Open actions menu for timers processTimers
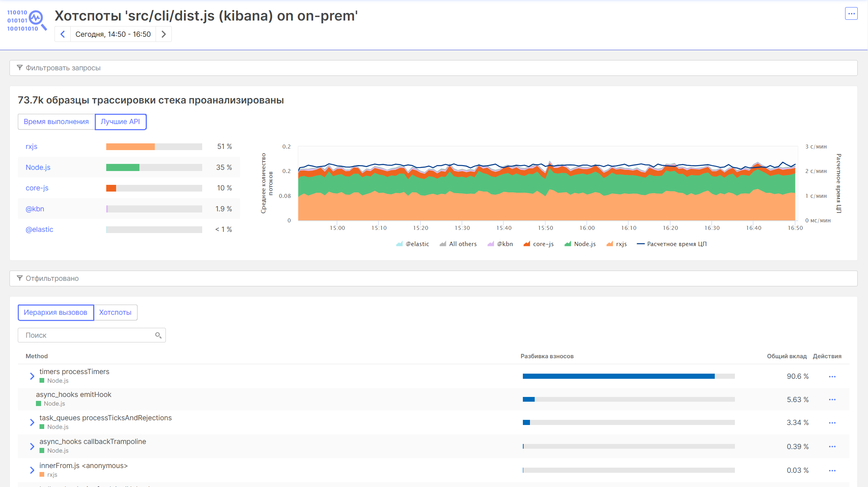This screenshot has width=868, height=487. pyautogui.click(x=832, y=377)
